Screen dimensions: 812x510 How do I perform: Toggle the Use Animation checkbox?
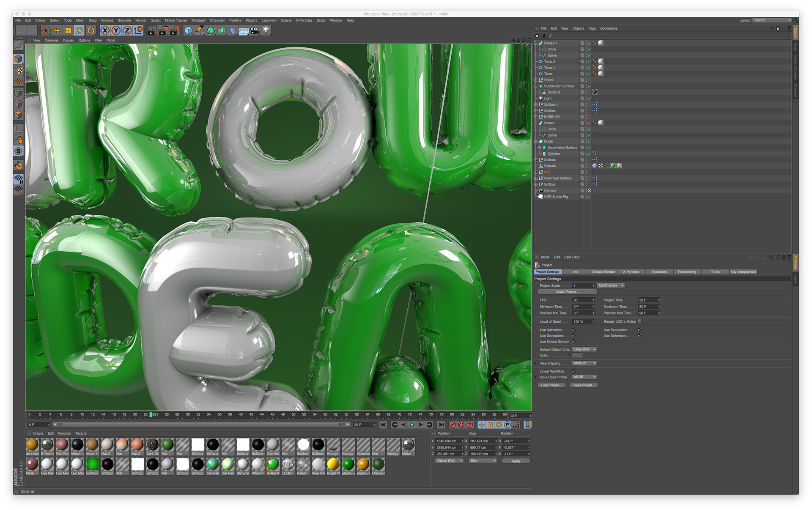(574, 330)
